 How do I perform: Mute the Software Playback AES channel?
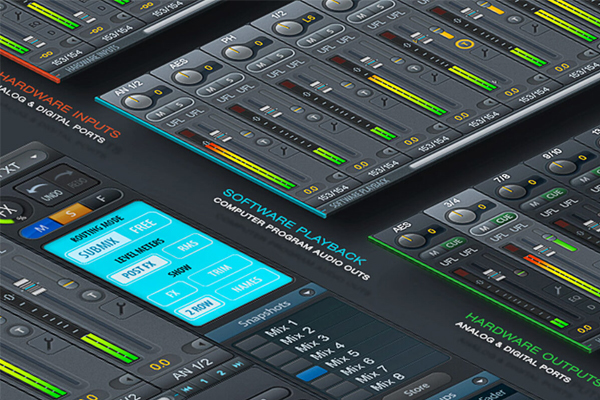(211, 89)
